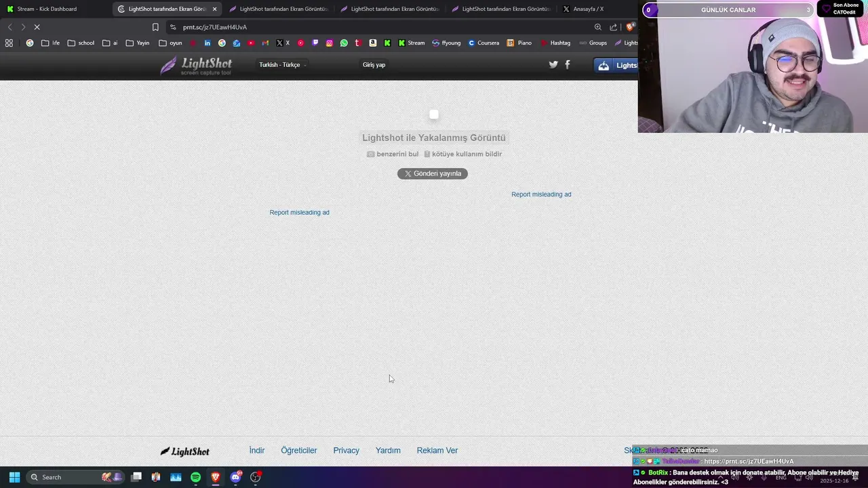This screenshot has width=868, height=488.
Task: Open the Amazon bookmark icon
Action: (372, 43)
